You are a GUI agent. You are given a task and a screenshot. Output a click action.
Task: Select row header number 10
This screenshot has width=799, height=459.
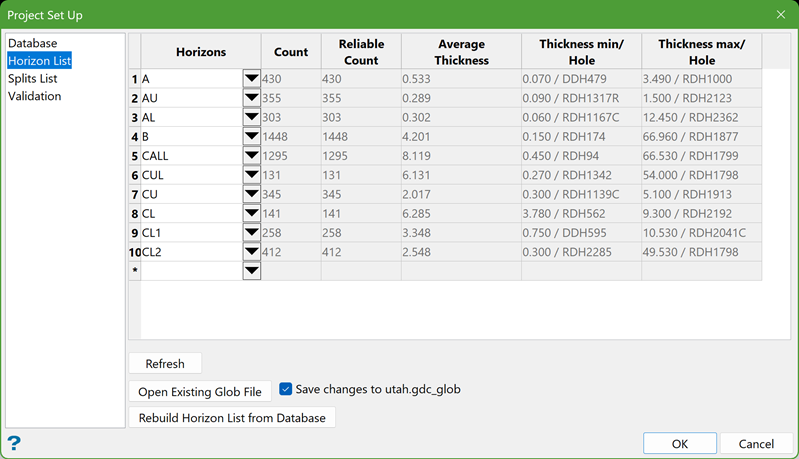click(x=135, y=252)
